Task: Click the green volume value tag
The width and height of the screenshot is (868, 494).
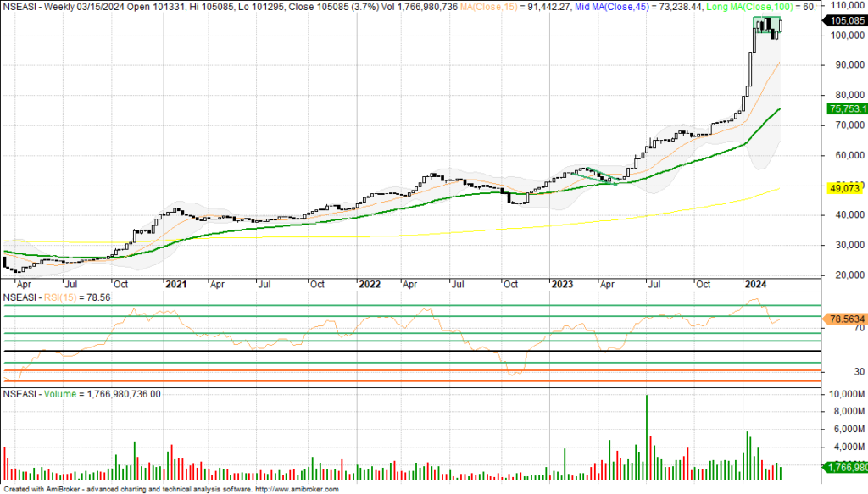Action: tap(846, 465)
